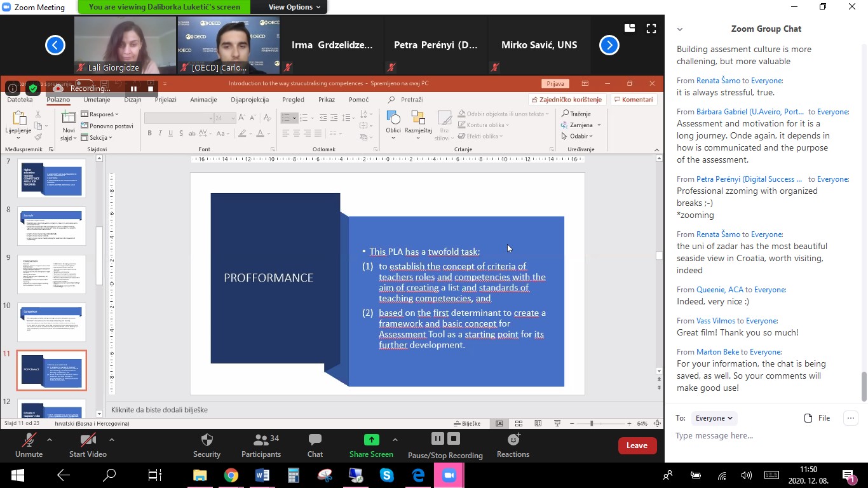The height and width of the screenshot is (488, 868).
Task: Show next participants with right arrow
Action: coord(609,45)
